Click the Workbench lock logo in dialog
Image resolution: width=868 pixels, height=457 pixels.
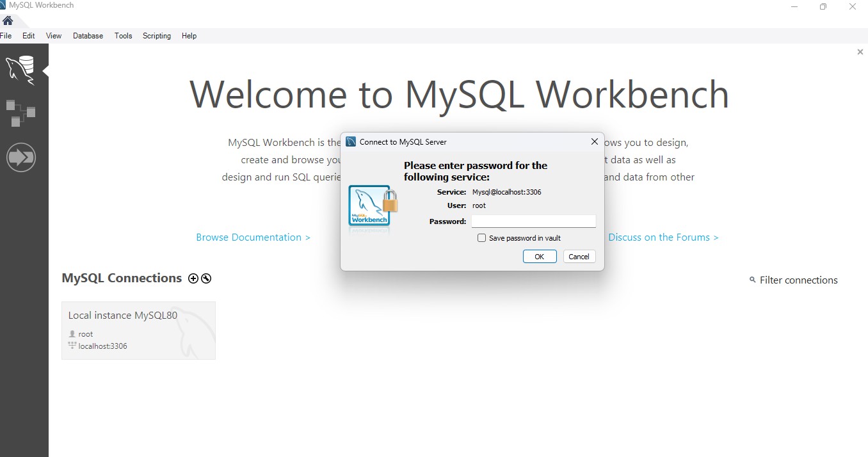tap(373, 207)
